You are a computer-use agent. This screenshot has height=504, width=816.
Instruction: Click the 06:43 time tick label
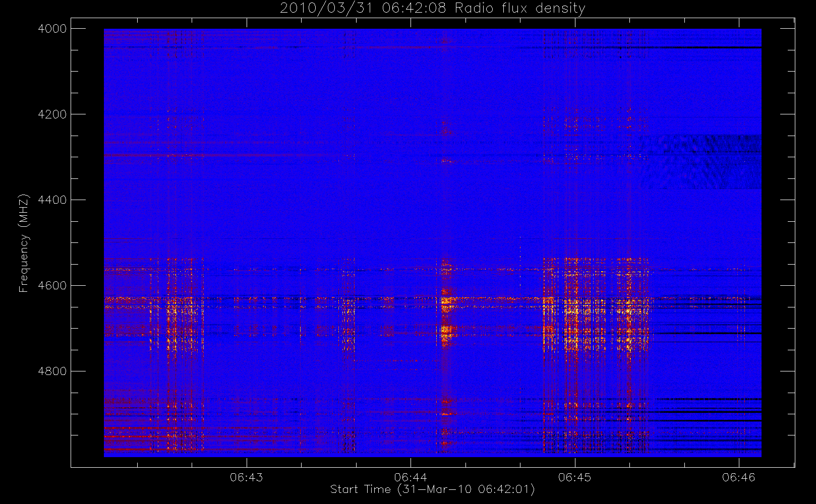coord(247,477)
